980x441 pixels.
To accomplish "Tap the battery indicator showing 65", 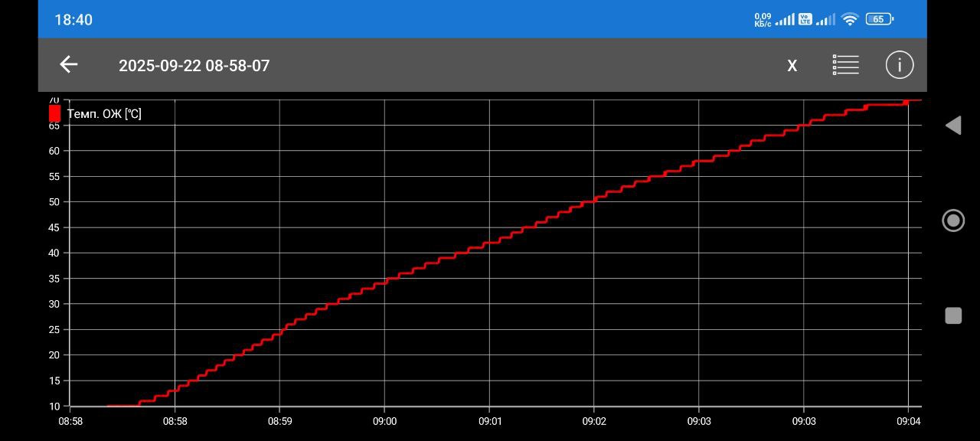I will (879, 19).
